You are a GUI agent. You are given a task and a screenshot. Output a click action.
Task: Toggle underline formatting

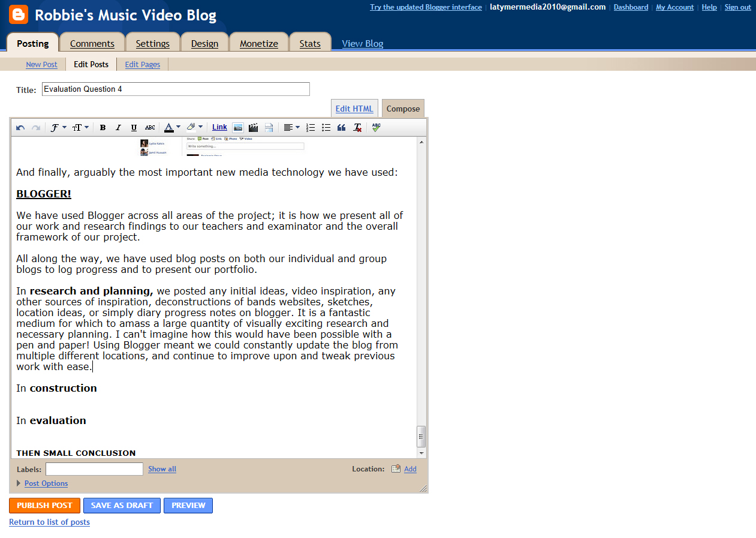click(134, 127)
